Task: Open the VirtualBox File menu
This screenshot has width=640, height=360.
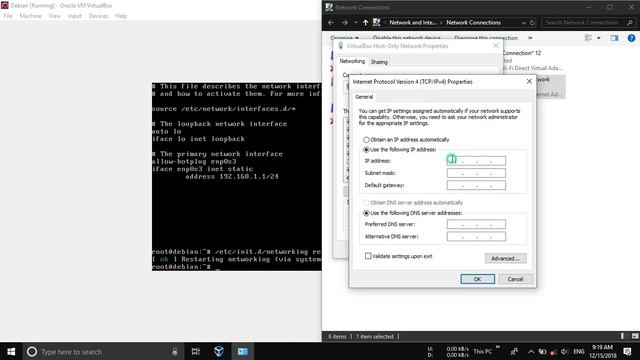Action: tap(8, 16)
